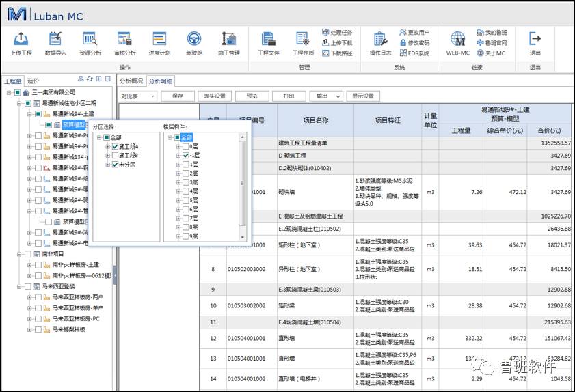Collapse the 三一集团有限公司 node

coord(9,93)
